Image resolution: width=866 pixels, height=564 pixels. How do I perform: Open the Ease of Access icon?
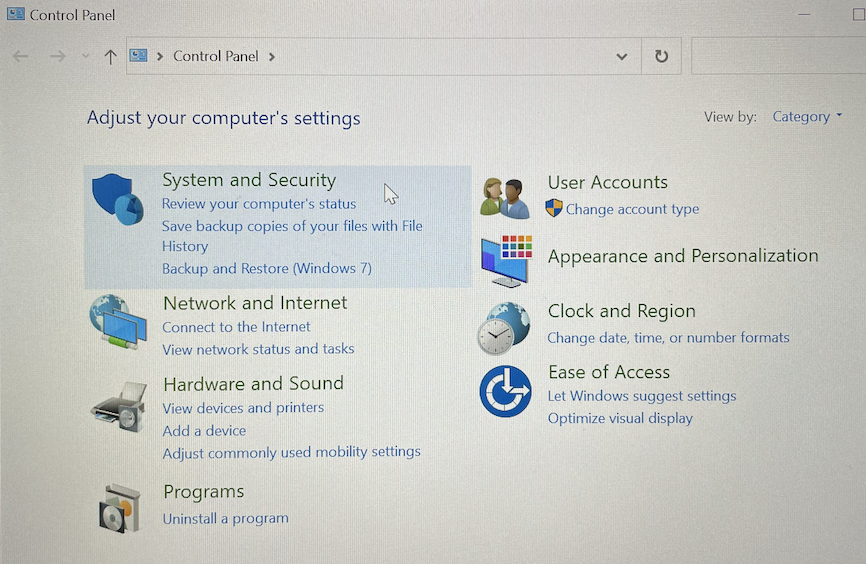[x=505, y=391]
